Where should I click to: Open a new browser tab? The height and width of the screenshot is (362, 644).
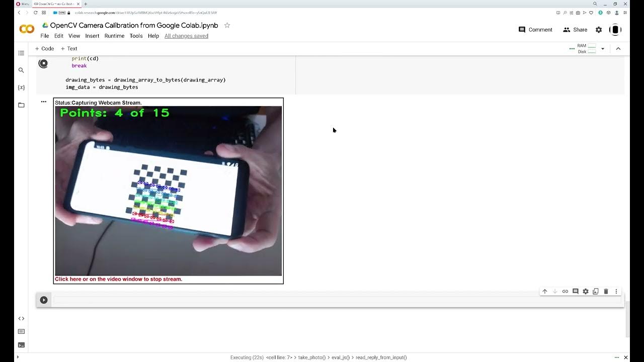point(86,4)
